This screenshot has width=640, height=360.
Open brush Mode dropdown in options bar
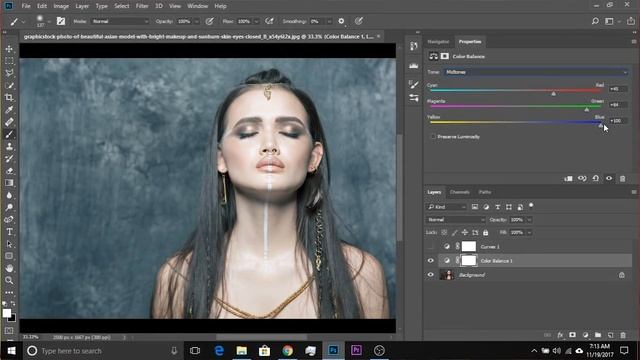[120, 21]
